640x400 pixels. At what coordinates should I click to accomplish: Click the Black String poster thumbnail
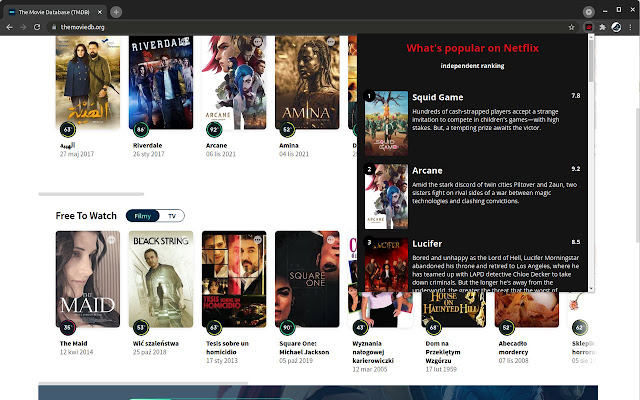click(x=161, y=279)
